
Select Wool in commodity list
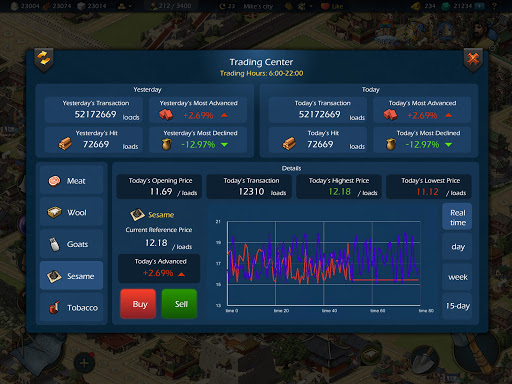pos(71,212)
